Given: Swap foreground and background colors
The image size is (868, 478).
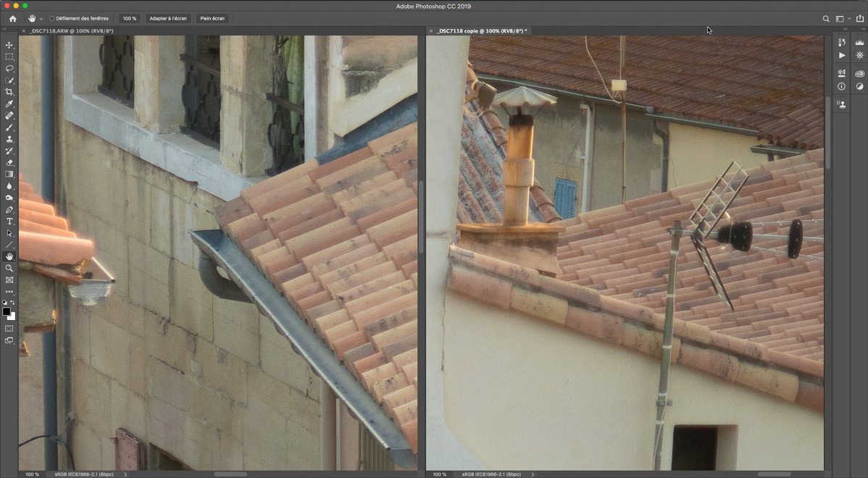Looking at the screenshot, I should pos(12,303).
